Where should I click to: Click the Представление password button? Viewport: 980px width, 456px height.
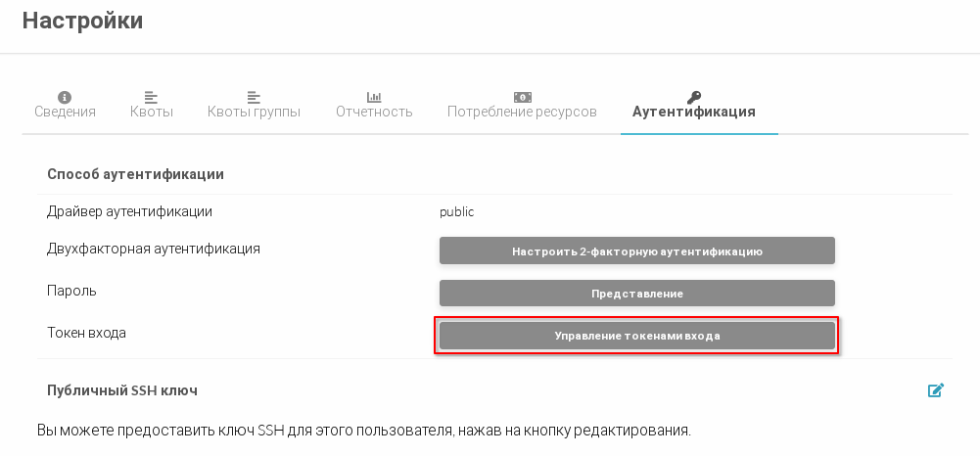[636, 294]
